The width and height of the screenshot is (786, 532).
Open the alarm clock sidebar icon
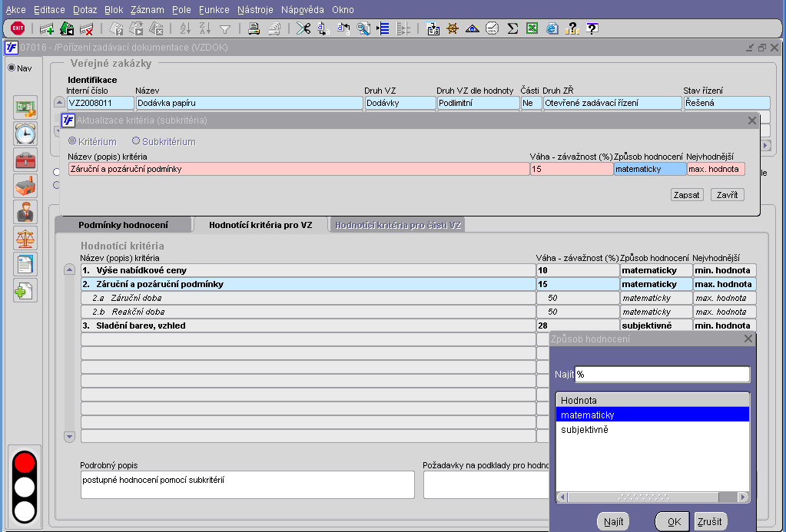click(25, 134)
